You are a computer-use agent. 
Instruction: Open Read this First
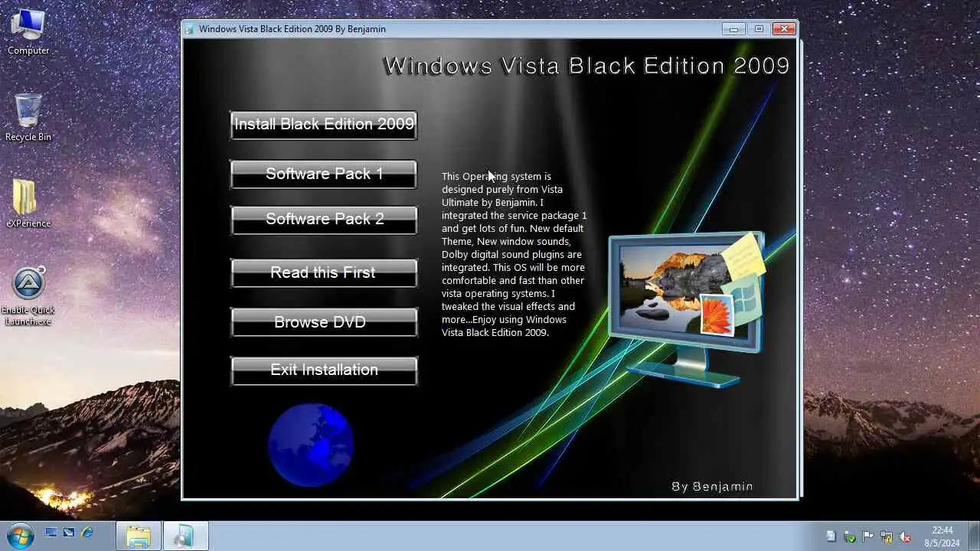click(324, 273)
